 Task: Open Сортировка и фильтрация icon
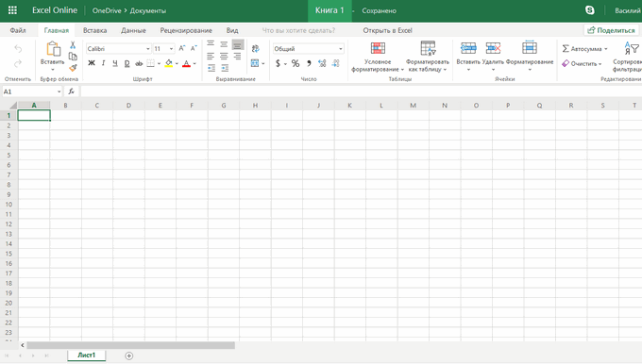tap(632, 49)
